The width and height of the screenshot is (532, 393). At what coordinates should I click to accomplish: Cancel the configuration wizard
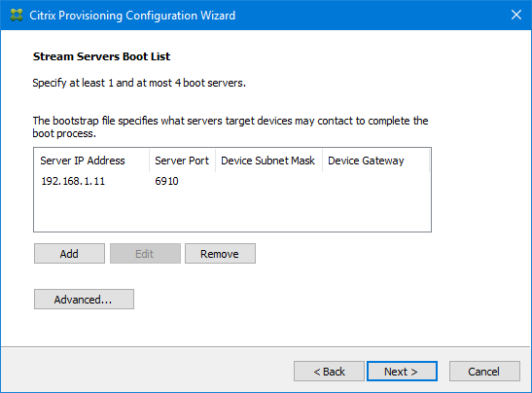(x=484, y=372)
